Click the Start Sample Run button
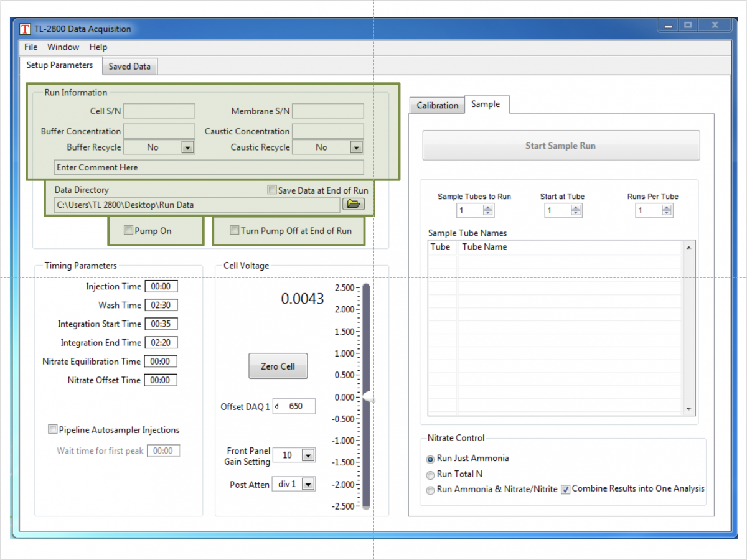 point(561,146)
